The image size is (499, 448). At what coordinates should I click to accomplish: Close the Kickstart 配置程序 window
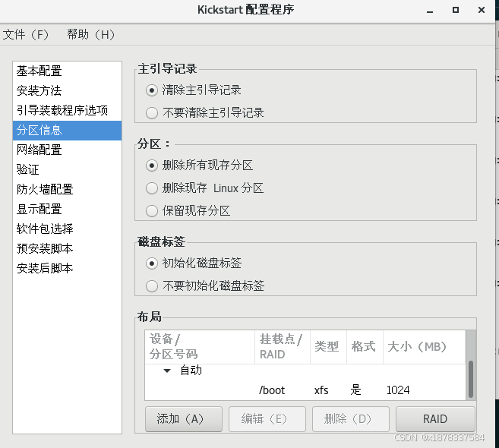click(x=482, y=10)
